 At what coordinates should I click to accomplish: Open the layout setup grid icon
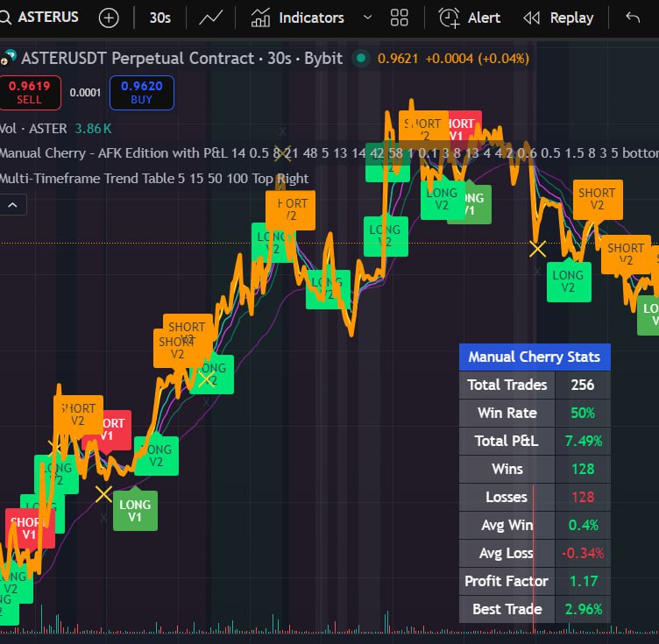tap(400, 18)
